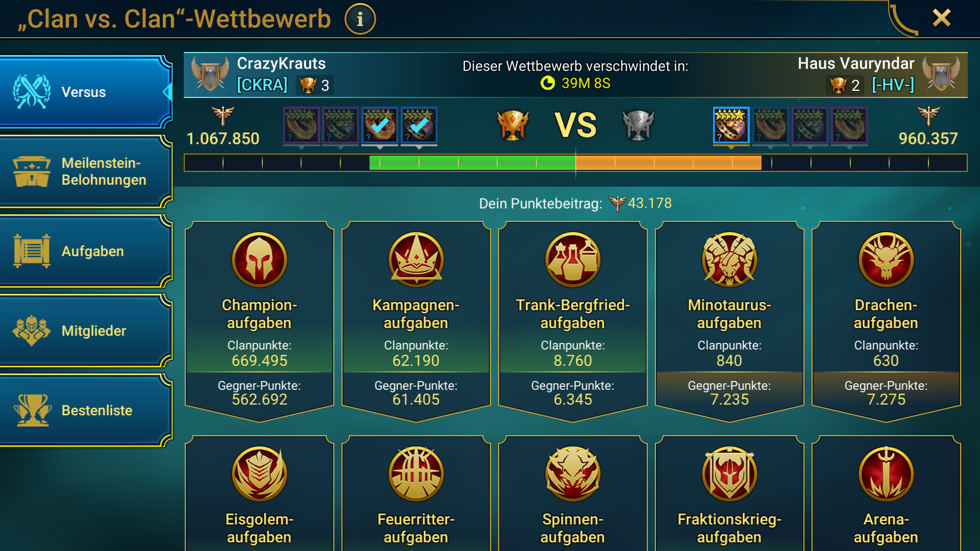The width and height of the screenshot is (980, 551).
Task: Open the Spinnen-aufgaben spider icon
Action: click(x=573, y=474)
